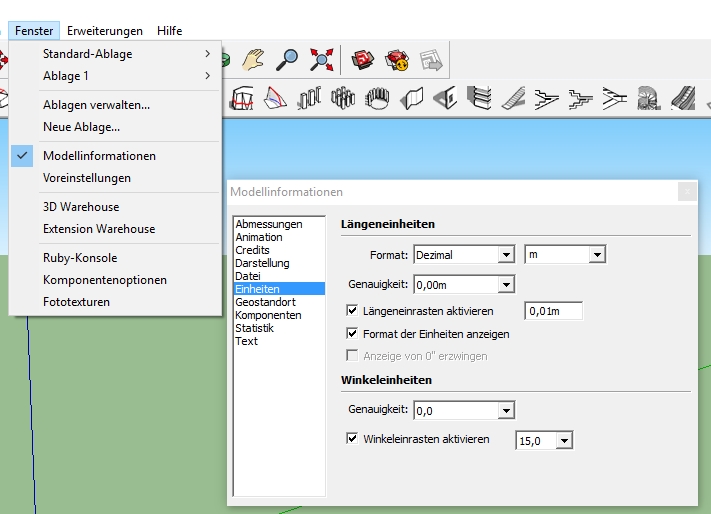Enable the disabled Anzeige von 0" erzwingen checkbox
711x514 pixels.
click(352, 355)
